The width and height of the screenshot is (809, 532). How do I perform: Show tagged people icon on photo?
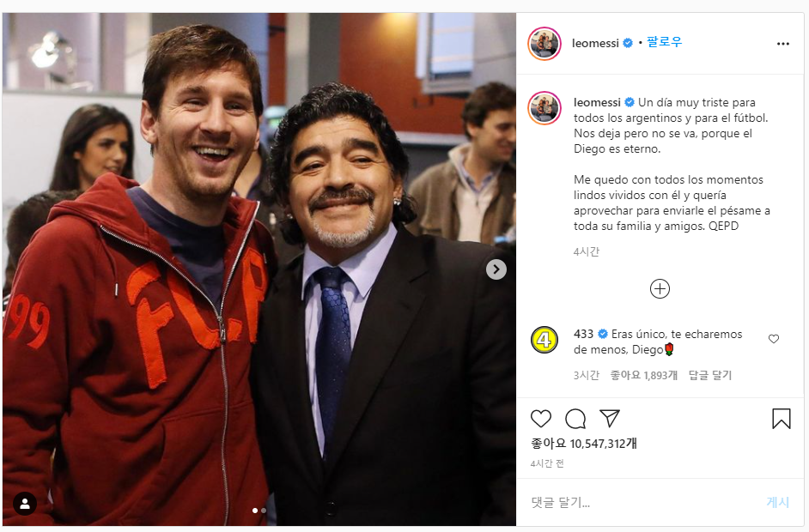coord(25,504)
